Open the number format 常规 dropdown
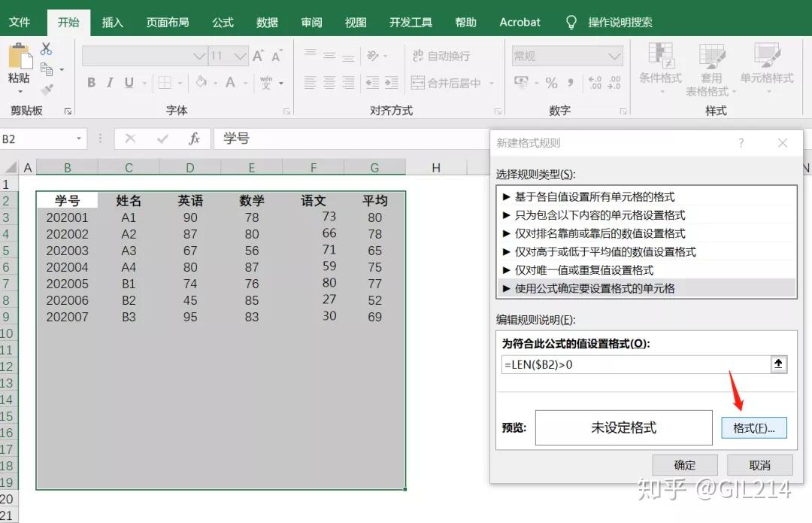The height and width of the screenshot is (523, 812). [x=614, y=56]
